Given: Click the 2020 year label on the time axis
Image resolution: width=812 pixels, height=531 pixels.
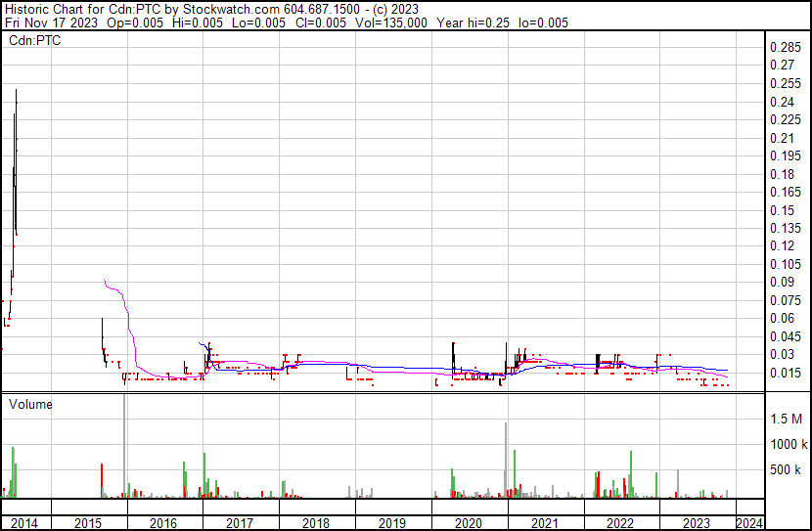Looking at the screenshot, I should (469, 523).
